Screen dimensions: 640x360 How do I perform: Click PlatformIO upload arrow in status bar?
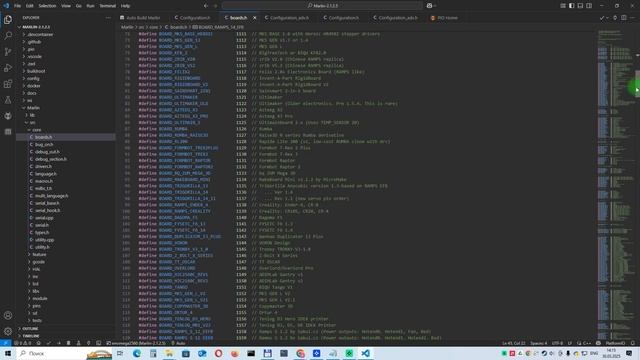(x=59, y=343)
